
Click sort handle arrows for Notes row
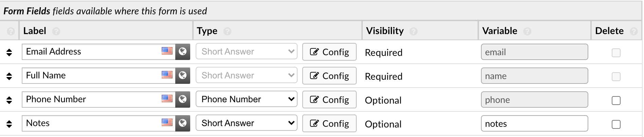coord(9,124)
